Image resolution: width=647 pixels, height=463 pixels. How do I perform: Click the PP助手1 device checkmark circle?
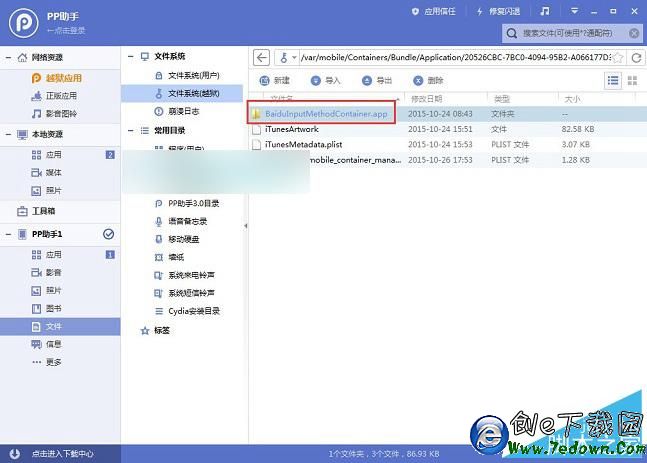tap(108, 234)
